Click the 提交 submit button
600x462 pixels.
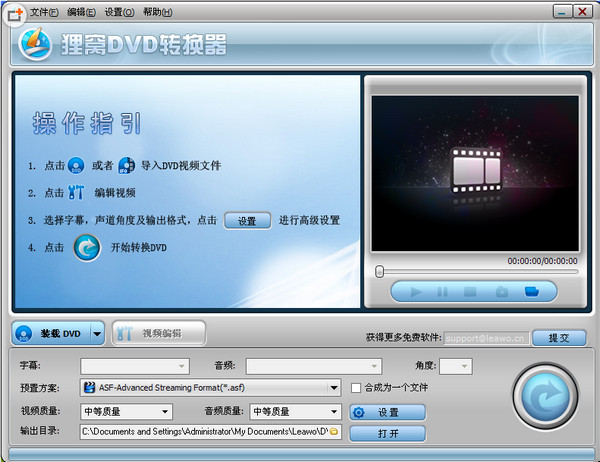point(558,338)
